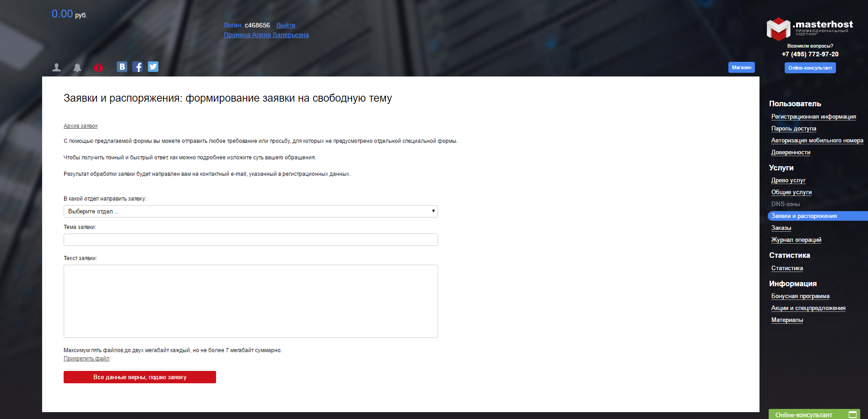Focus the 'Тема заявки' subject field
The height and width of the screenshot is (419, 868).
pos(251,239)
